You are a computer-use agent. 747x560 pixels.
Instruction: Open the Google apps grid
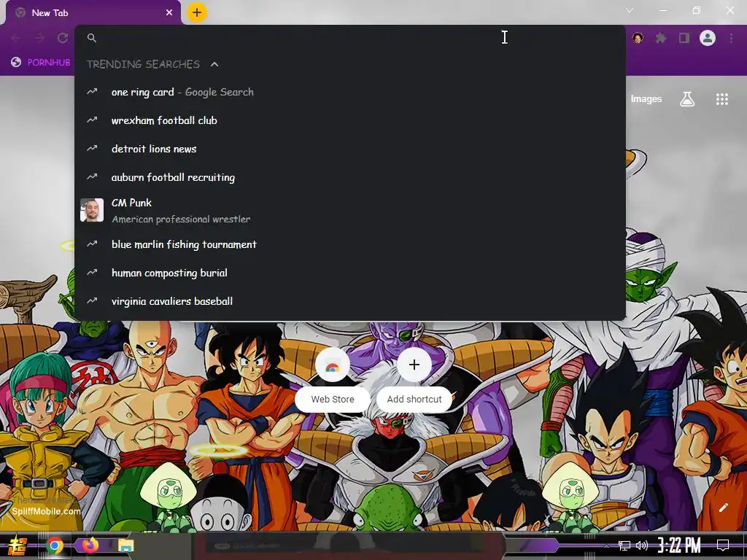tap(722, 99)
